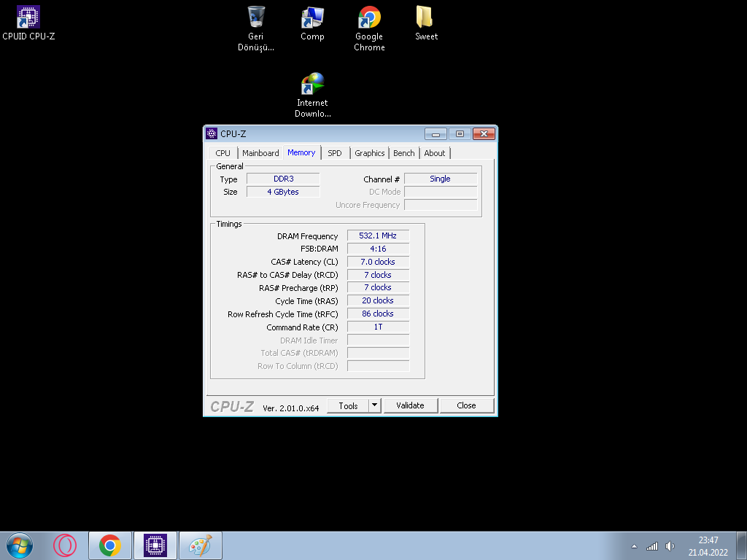Click the 532.1 MHz DRAM frequency value
Screen dimensions: 747x560
pyautogui.click(x=379, y=236)
